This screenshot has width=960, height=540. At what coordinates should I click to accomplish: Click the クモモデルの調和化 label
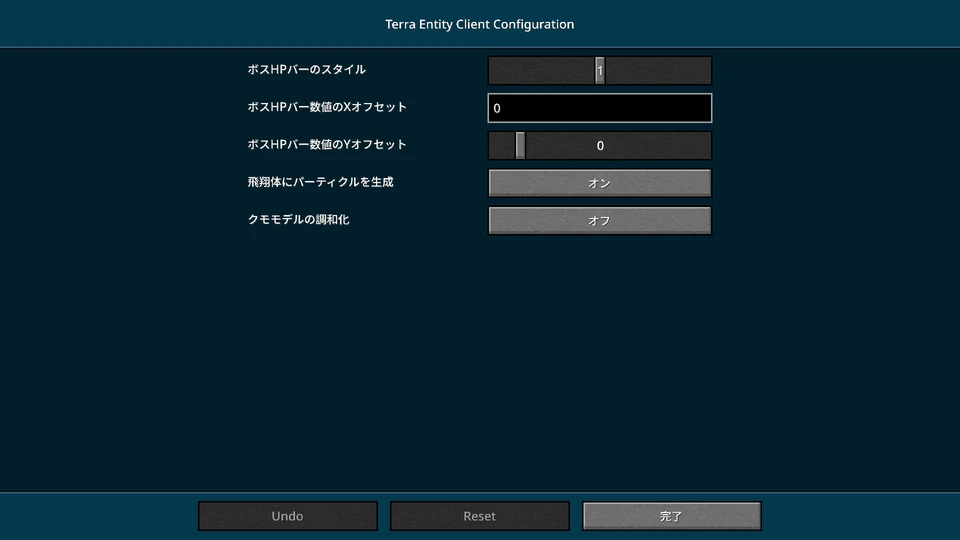click(298, 219)
